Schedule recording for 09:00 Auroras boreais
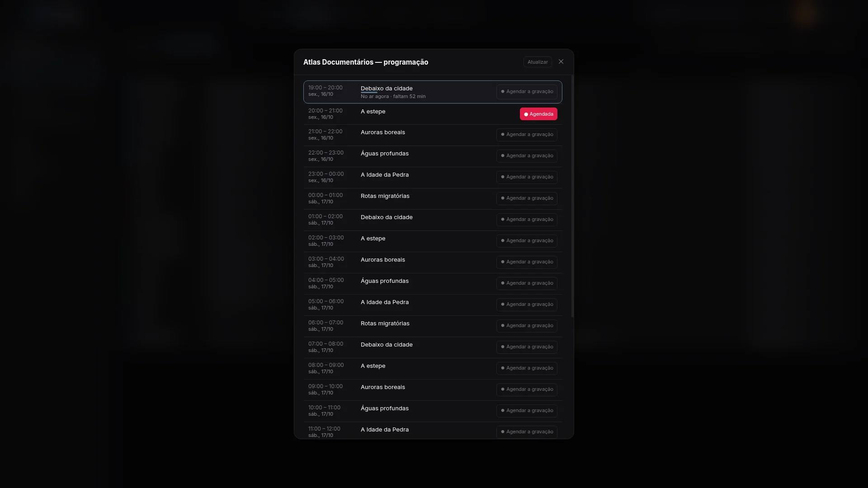 527,389
